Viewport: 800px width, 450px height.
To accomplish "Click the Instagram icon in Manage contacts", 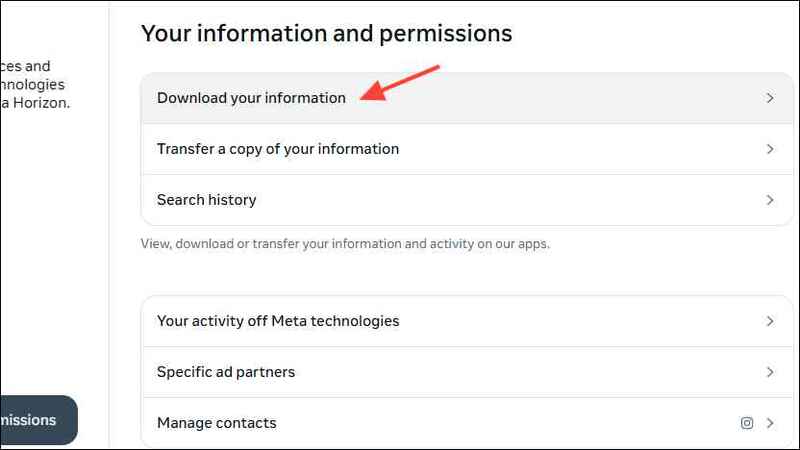I will tap(747, 423).
